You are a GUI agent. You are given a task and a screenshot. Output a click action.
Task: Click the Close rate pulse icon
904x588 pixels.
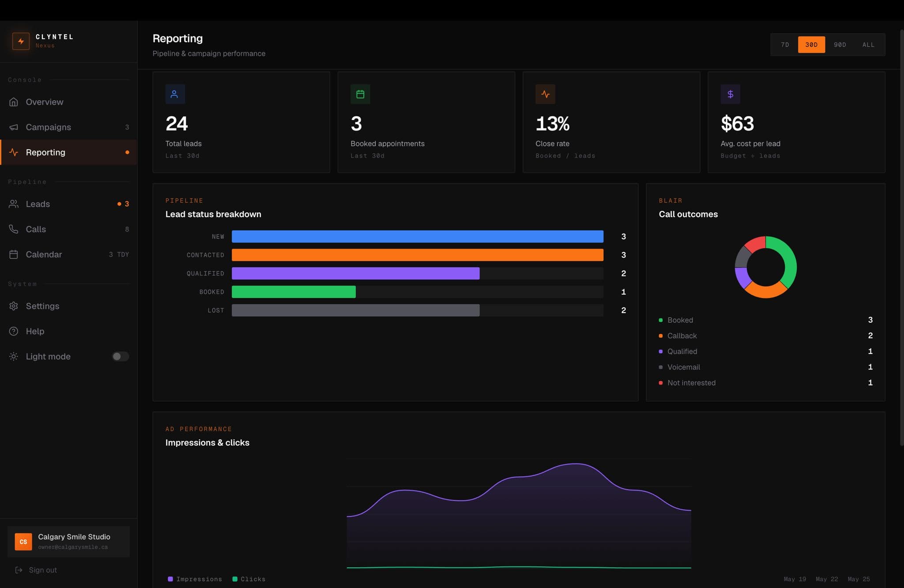click(545, 94)
